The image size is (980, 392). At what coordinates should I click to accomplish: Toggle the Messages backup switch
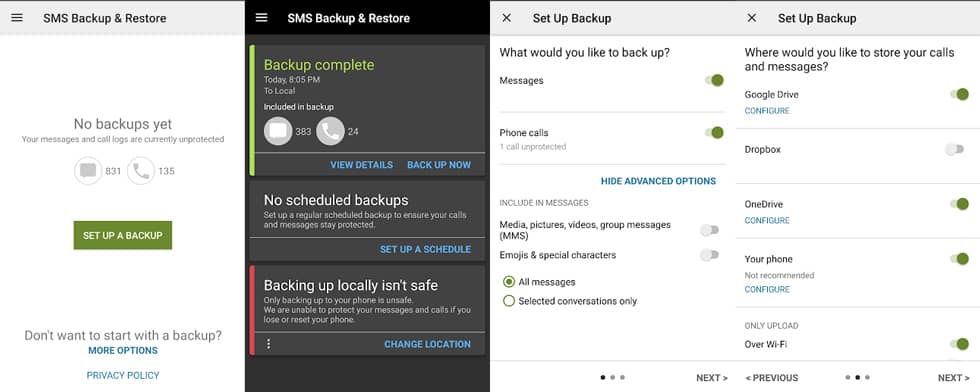[x=714, y=80]
